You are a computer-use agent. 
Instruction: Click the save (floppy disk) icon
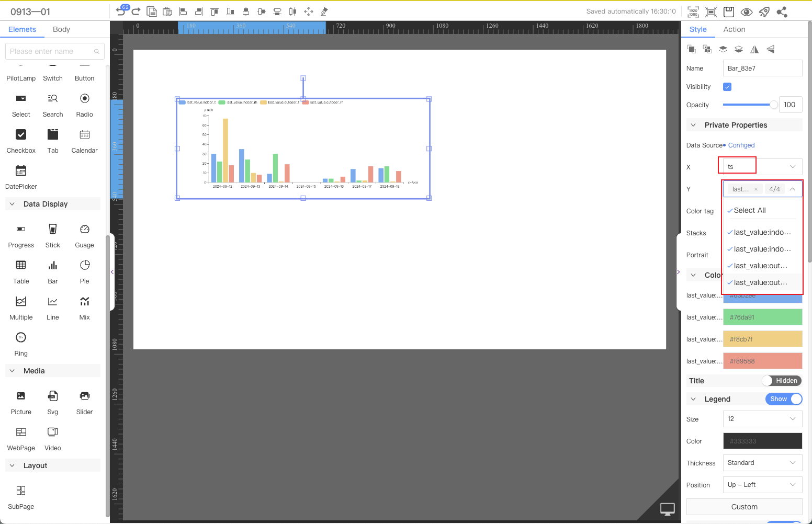[729, 12]
